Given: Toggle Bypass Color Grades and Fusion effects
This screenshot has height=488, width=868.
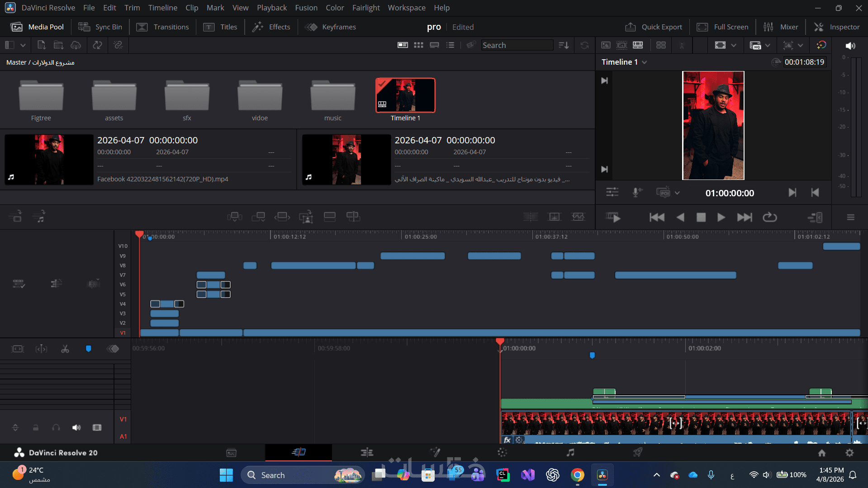Looking at the screenshot, I should [821, 45].
